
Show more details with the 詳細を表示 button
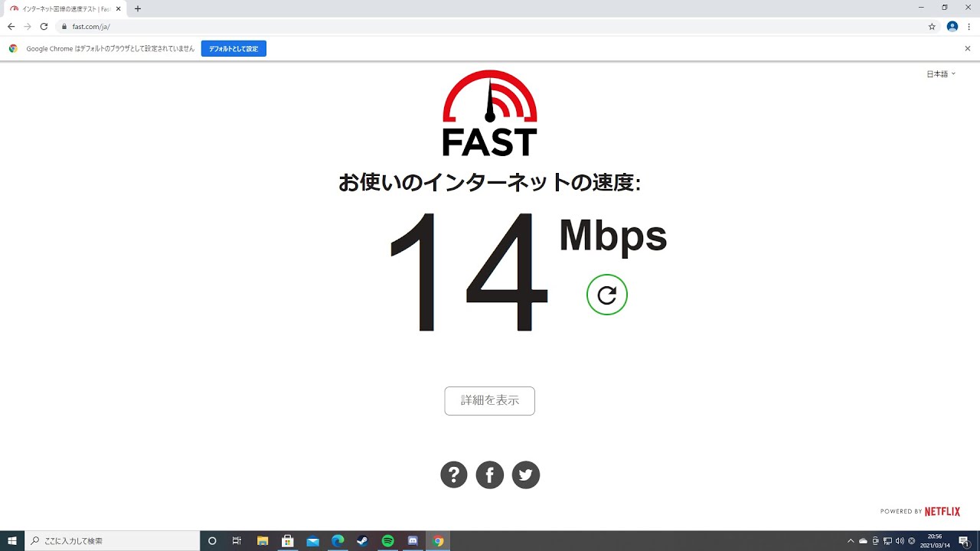click(x=490, y=401)
